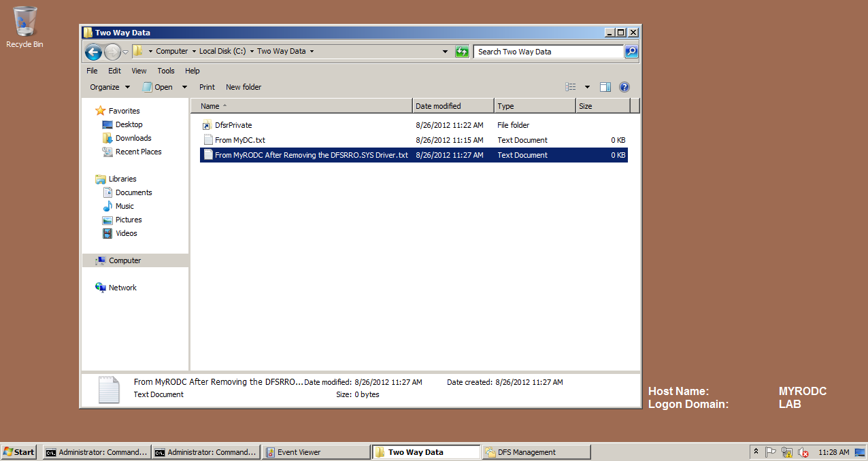The height and width of the screenshot is (461, 868).
Task: Click the Libraries icon in navigation pane
Action: (101, 179)
